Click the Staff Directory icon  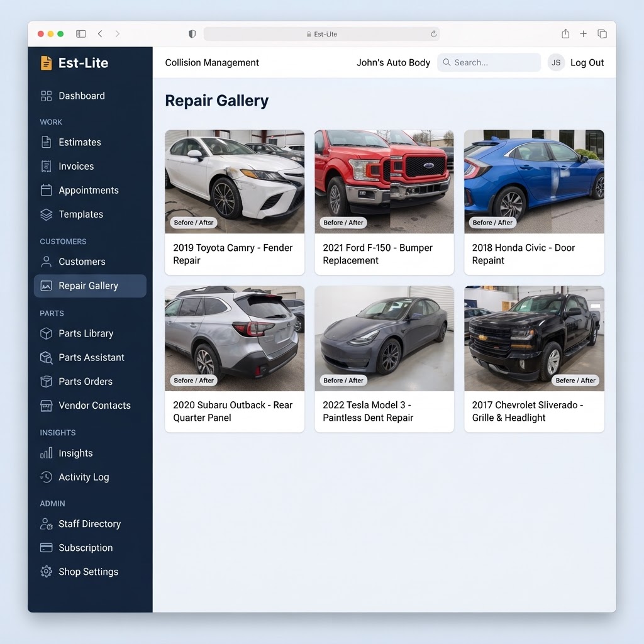[47, 524]
